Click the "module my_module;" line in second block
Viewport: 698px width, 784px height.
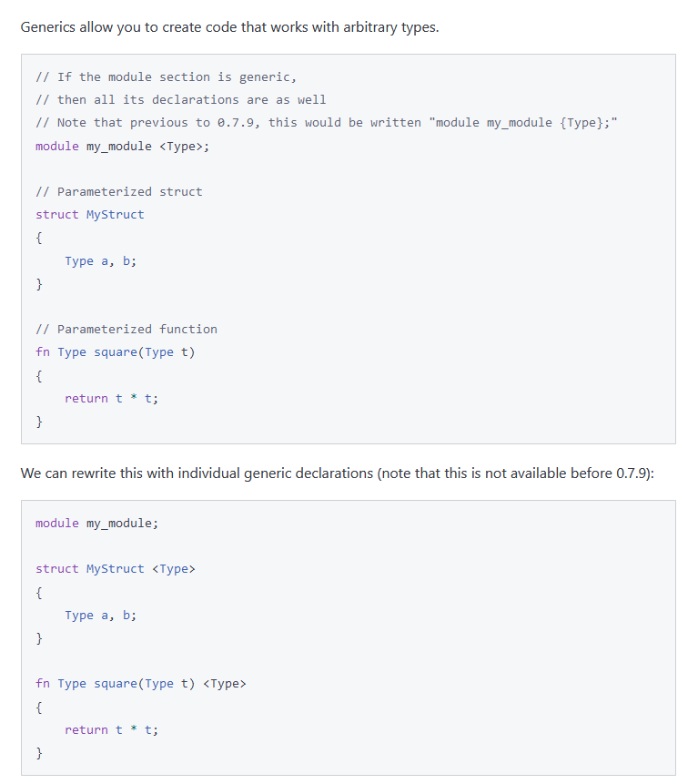[x=96, y=524]
